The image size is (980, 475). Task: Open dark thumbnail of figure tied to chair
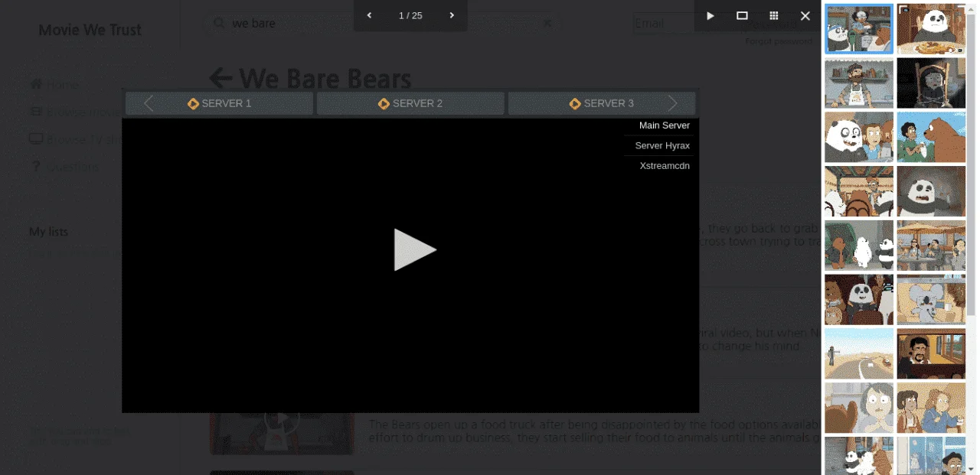click(931, 83)
